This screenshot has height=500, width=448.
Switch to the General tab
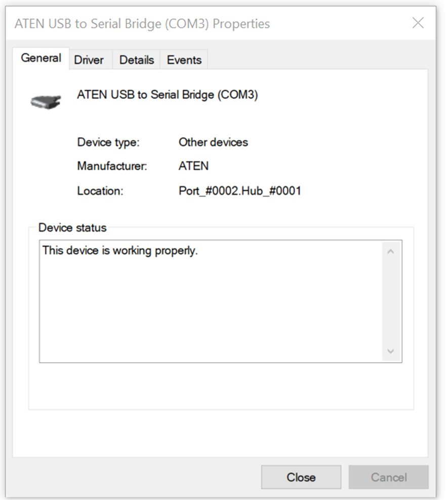coord(41,58)
